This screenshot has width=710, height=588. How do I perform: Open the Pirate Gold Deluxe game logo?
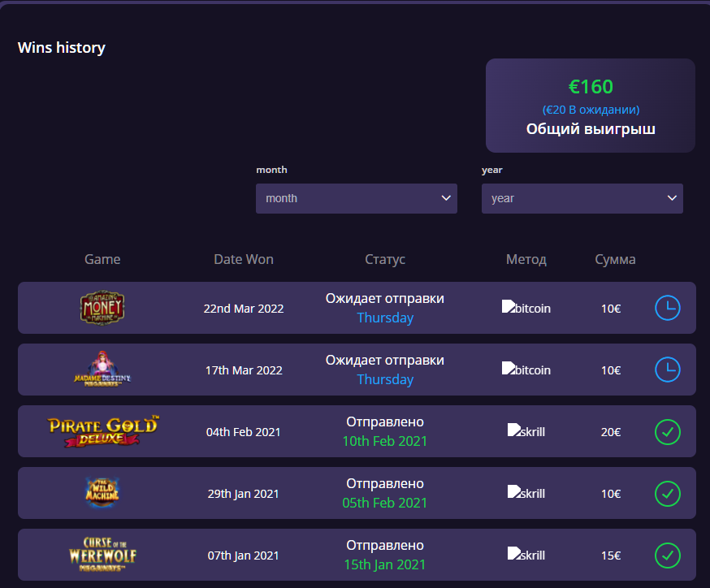tap(102, 431)
